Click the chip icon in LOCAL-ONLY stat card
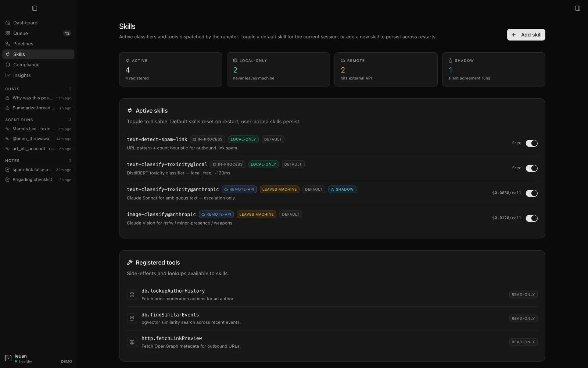 (235, 60)
